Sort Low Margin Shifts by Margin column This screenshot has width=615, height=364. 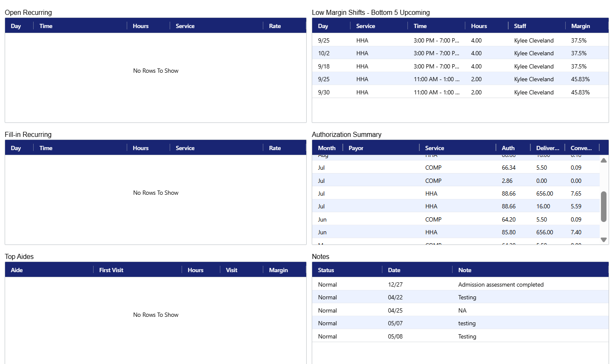[x=580, y=26]
